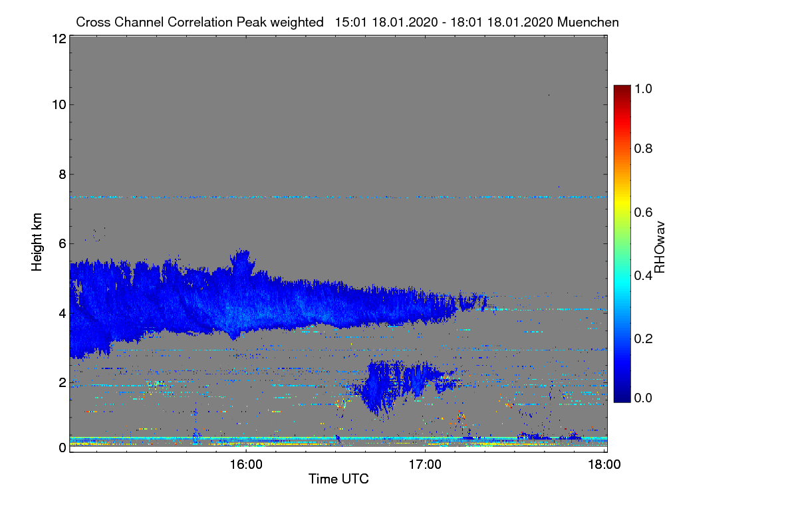
Task: Click the colorbar value label 0.4
Action: point(644,275)
